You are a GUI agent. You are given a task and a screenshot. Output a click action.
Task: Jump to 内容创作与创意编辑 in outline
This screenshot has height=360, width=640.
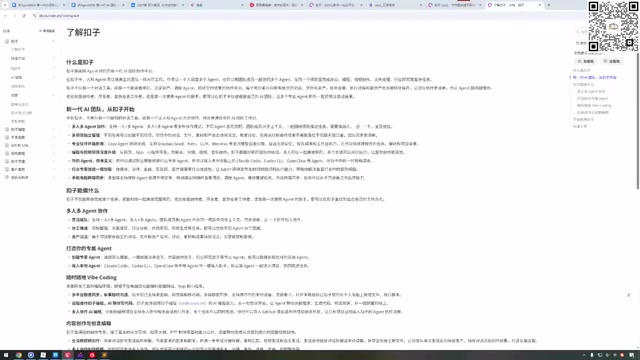point(593,112)
